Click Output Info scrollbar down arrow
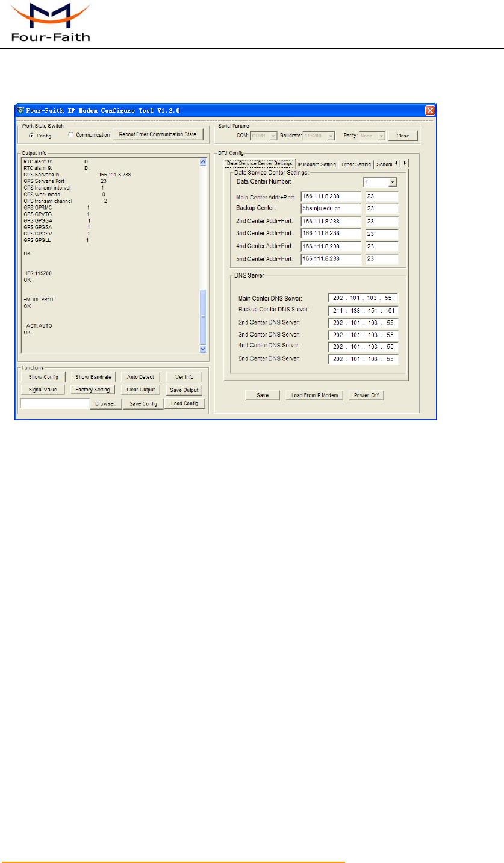 coord(203,349)
